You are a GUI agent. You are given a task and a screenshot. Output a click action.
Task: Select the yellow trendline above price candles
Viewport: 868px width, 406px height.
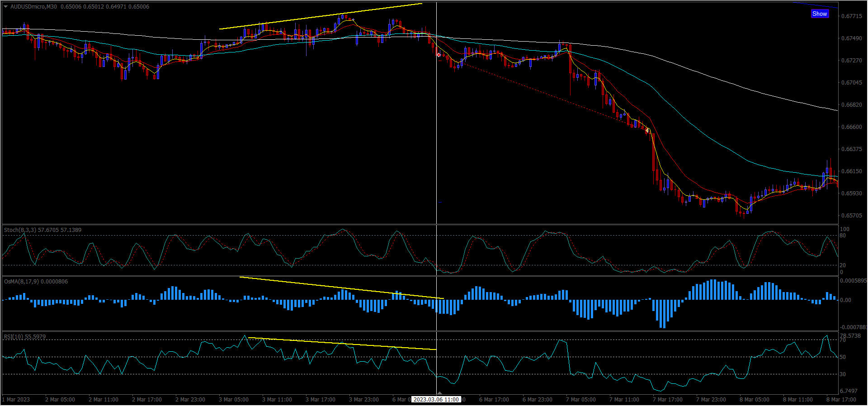tap(320, 16)
